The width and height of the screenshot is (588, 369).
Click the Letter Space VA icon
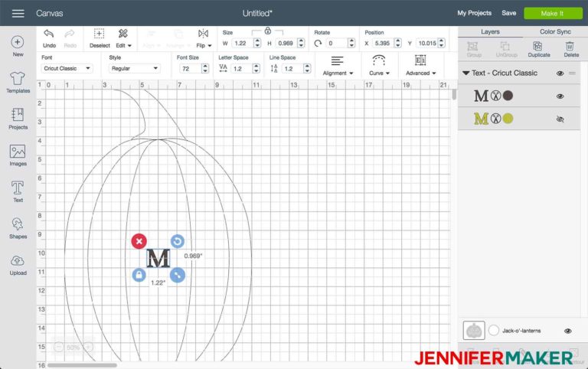point(223,68)
